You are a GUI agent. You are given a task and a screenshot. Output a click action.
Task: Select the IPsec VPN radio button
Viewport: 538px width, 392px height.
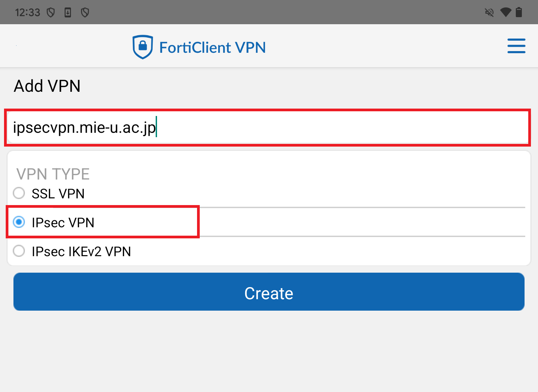tap(19, 222)
